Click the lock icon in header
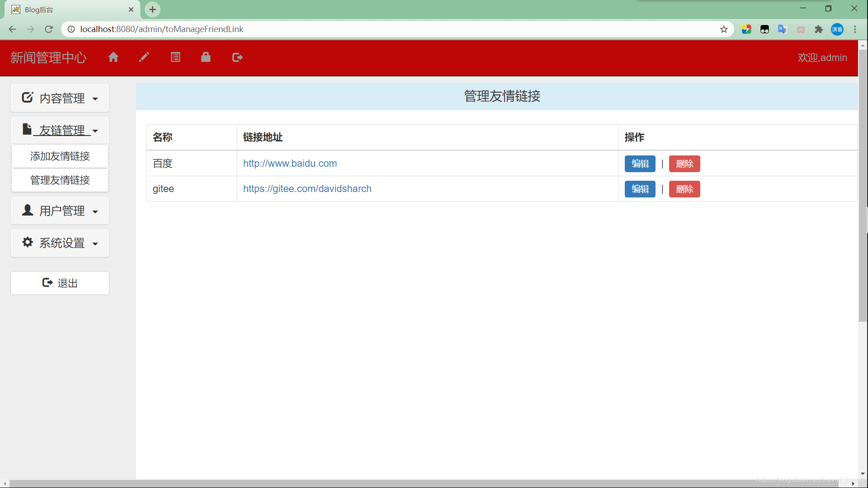The height and width of the screenshot is (488, 868). (x=206, y=57)
